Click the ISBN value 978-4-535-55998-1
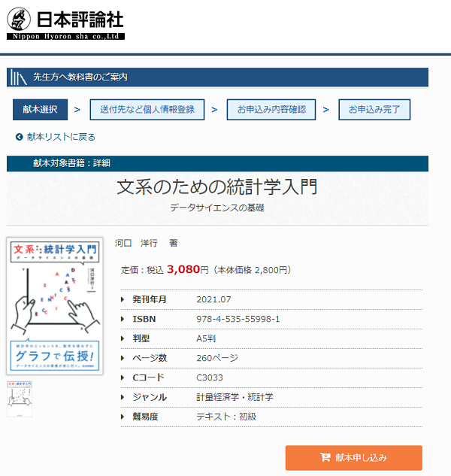The image size is (451, 476). pyautogui.click(x=238, y=319)
